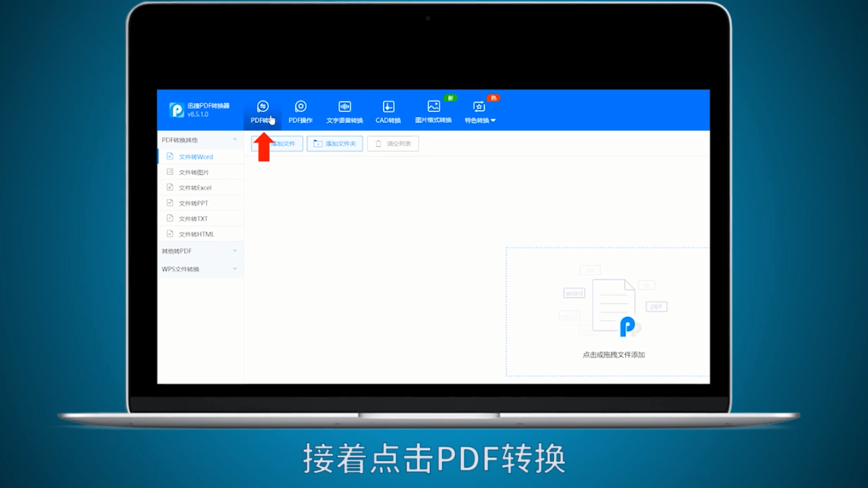
Task: Click the 清空列表 button
Action: click(x=392, y=143)
